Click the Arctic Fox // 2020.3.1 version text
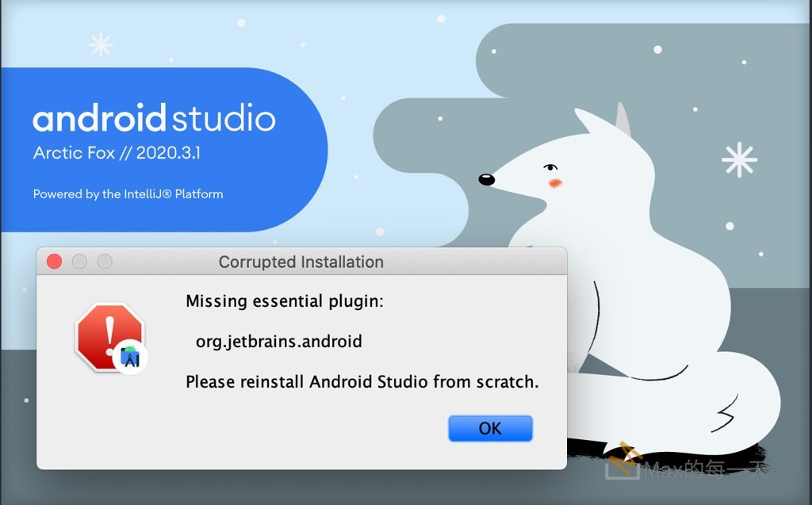 coord(117,154)
